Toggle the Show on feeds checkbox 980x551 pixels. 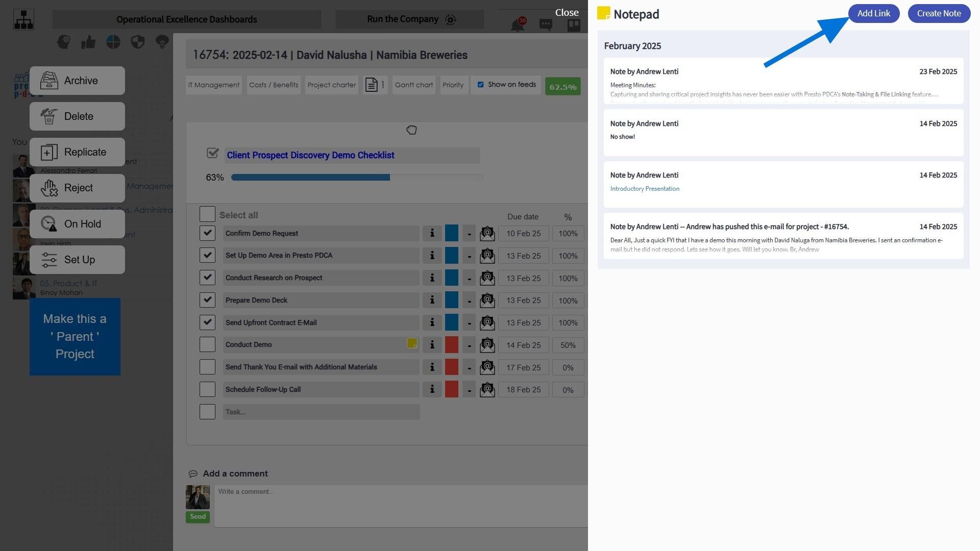pyautogui.click(x=480, y=85)
